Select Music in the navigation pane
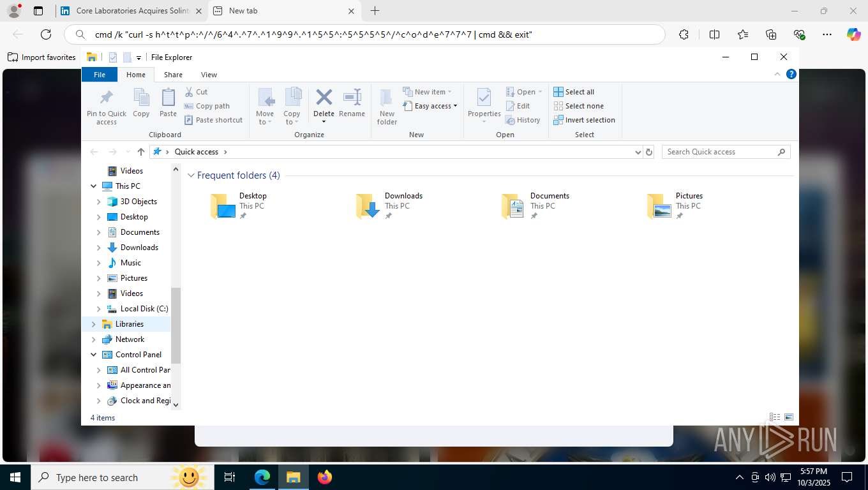Screen dimensions: 868x490 click(131, 263)
